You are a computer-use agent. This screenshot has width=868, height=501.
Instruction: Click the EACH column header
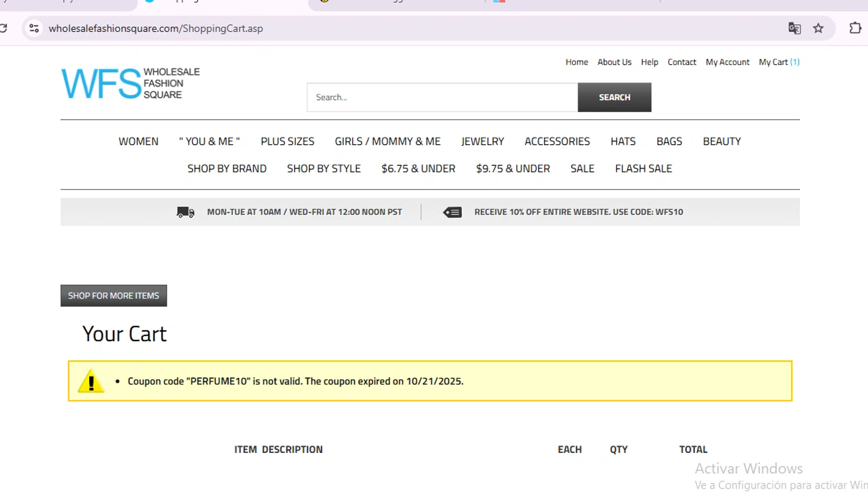[570, 450]
